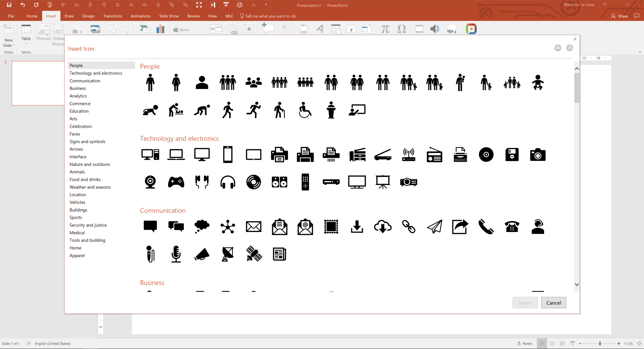644x349 pixels.
Task: Select the headphones icon
Action: [x=228, y=182]
